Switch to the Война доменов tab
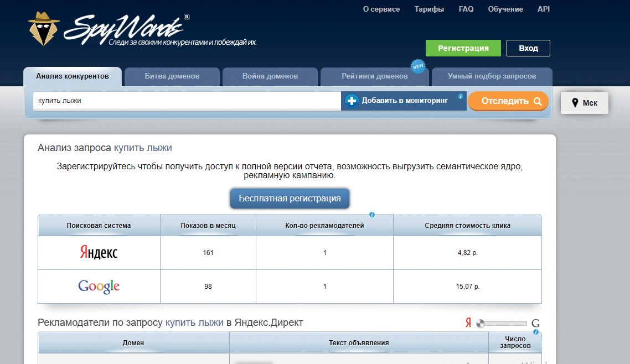This screenshot has width=630, height=364. click(x=270, y=76)
